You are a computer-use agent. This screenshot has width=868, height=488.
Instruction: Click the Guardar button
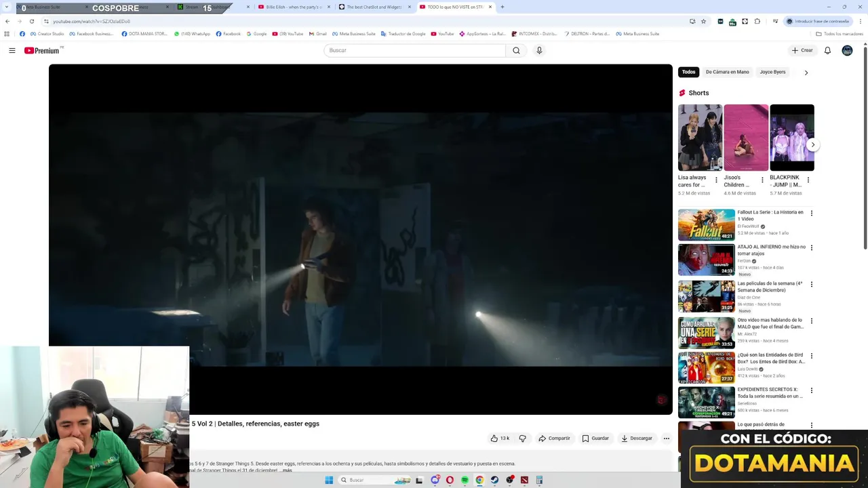595,439
